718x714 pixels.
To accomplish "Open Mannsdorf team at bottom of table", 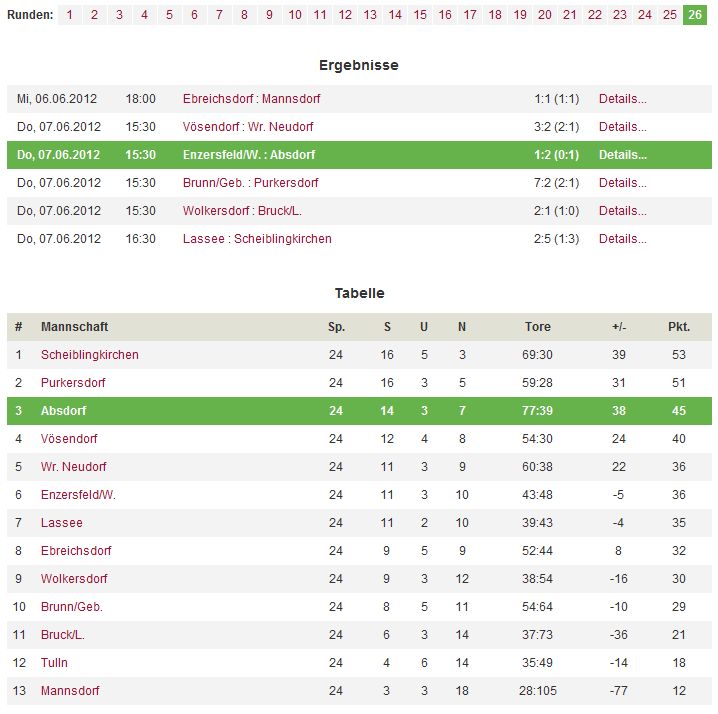I will 70,691.
